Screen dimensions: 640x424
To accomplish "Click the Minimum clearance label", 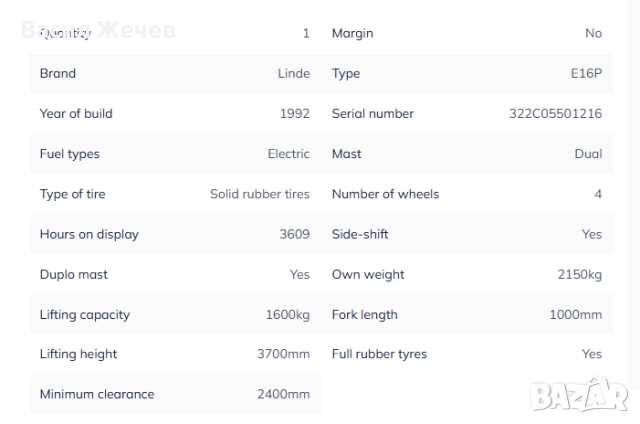I will click(x=97, y=394).
